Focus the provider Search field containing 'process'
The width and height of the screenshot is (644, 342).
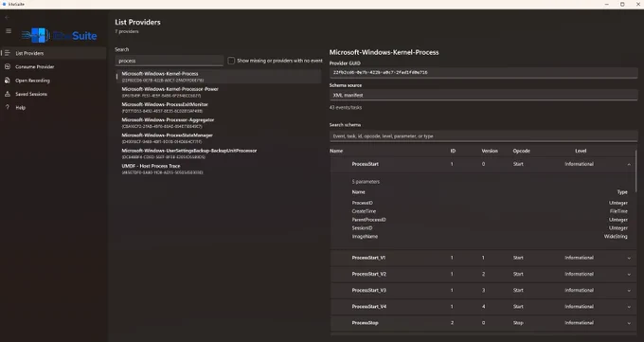coord(170,61)
